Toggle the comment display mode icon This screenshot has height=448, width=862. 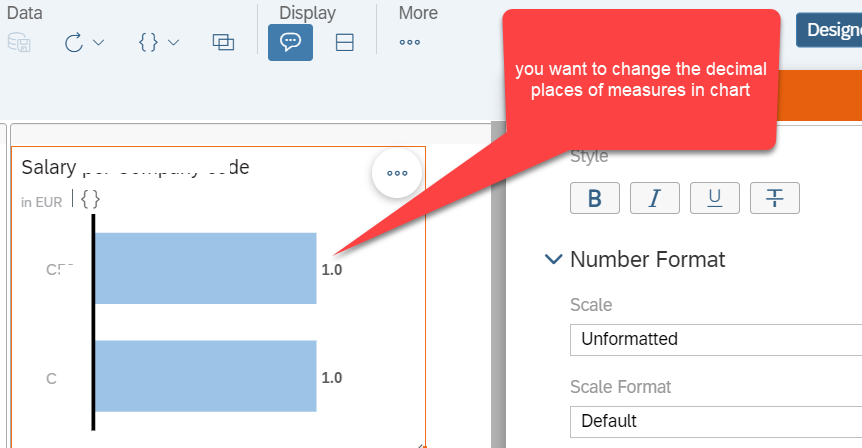pyautogui.click(x=290, y=42)
